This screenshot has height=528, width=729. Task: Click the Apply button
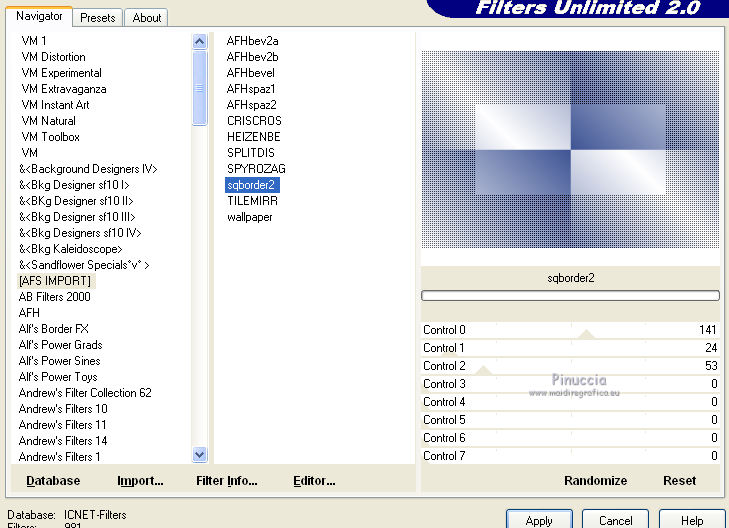click(539, 520)
